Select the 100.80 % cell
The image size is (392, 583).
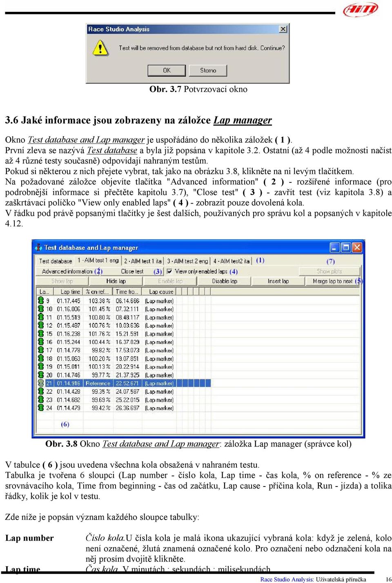tap(100, 317)
